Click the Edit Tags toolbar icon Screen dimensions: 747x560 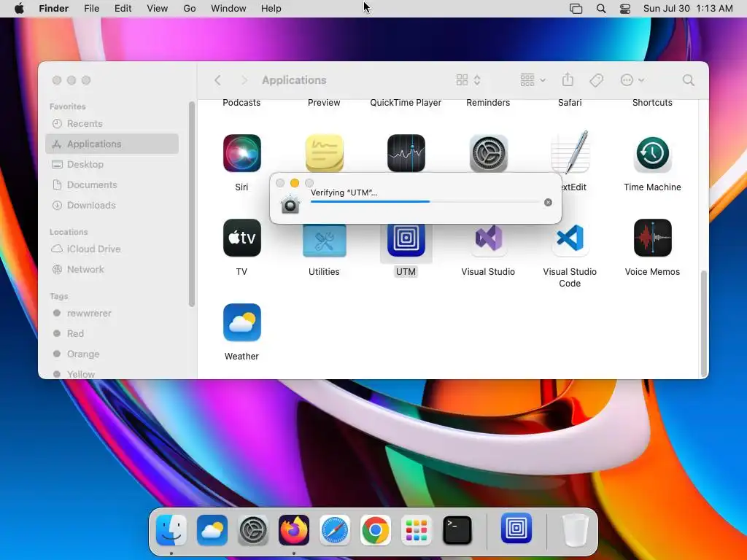pos(597,80)
